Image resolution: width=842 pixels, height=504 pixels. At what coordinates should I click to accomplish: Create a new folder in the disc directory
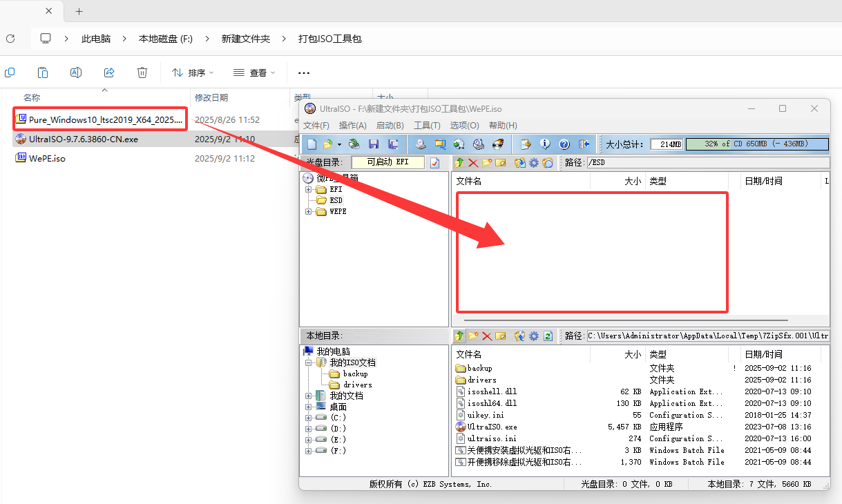486,162
